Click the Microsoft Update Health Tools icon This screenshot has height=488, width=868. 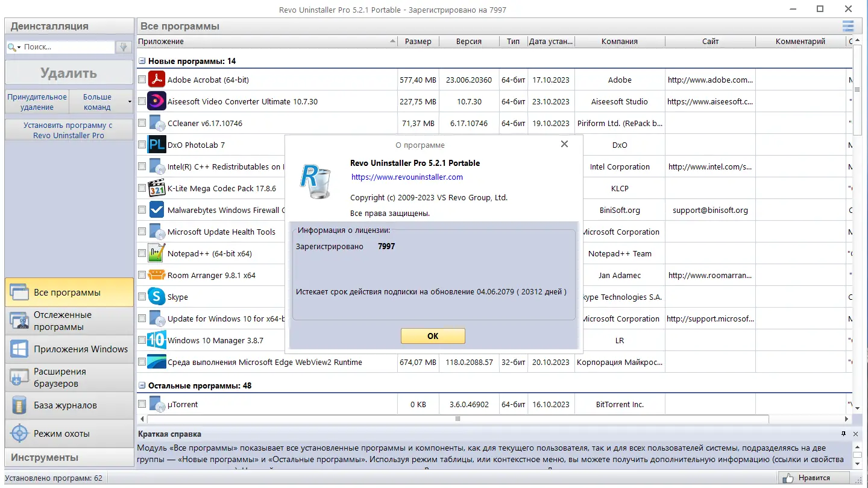point(157,232)
